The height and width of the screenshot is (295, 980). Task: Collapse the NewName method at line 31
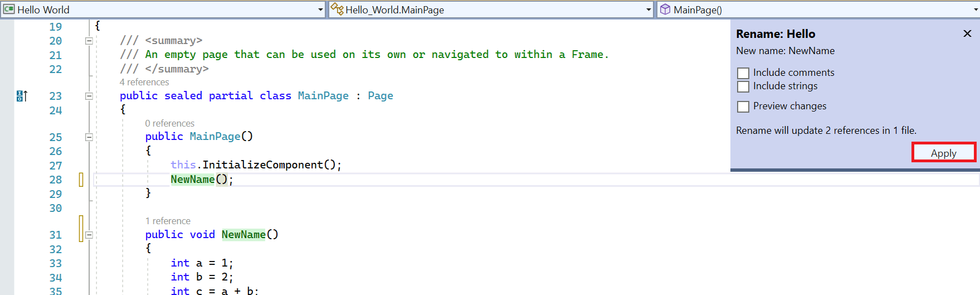pyautogui.click(x=89, y=235)
